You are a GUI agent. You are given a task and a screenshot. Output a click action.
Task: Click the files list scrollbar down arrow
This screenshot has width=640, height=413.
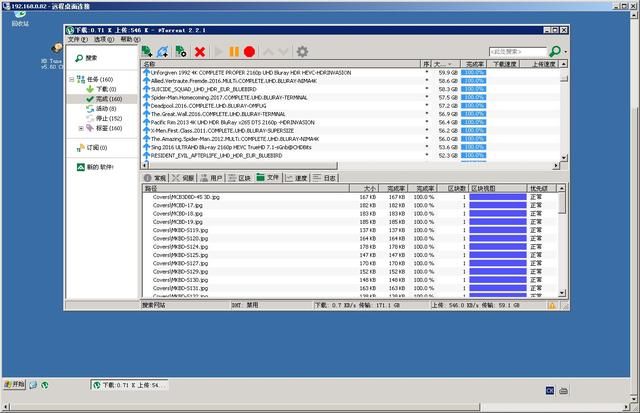[562, 293]
